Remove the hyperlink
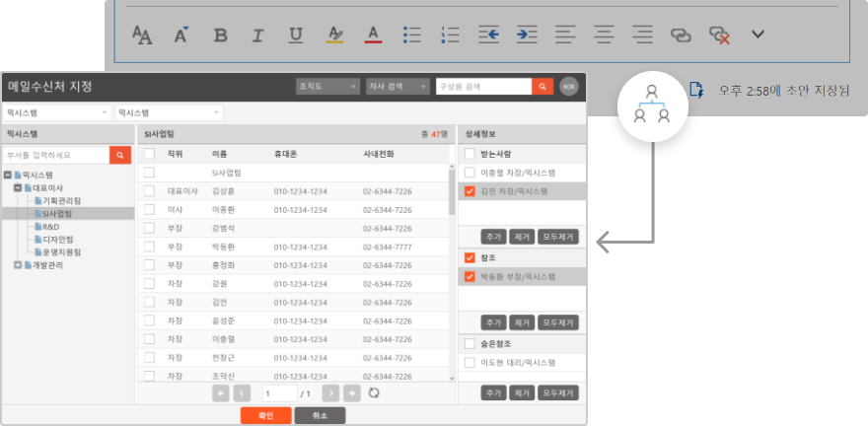The width and height of the screenshot is (868, 426). pyautogui.click(x=720, y=35)
